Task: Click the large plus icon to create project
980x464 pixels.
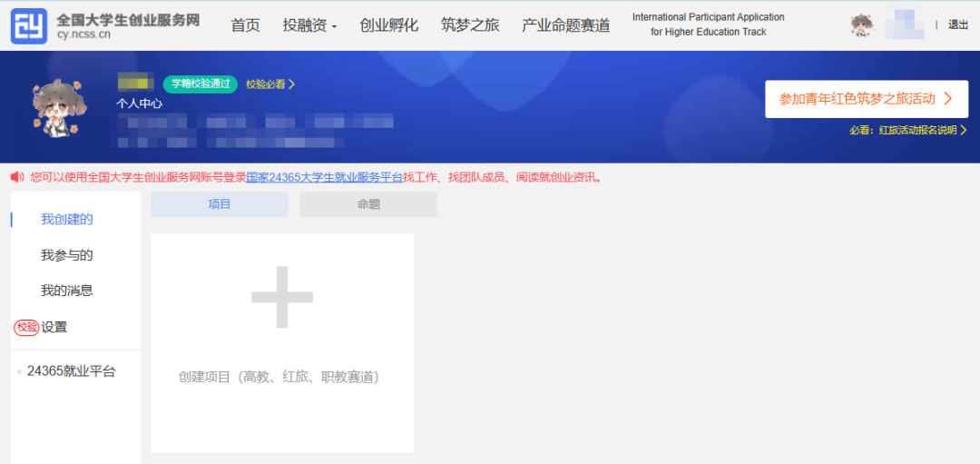Action: click(282, 298)
